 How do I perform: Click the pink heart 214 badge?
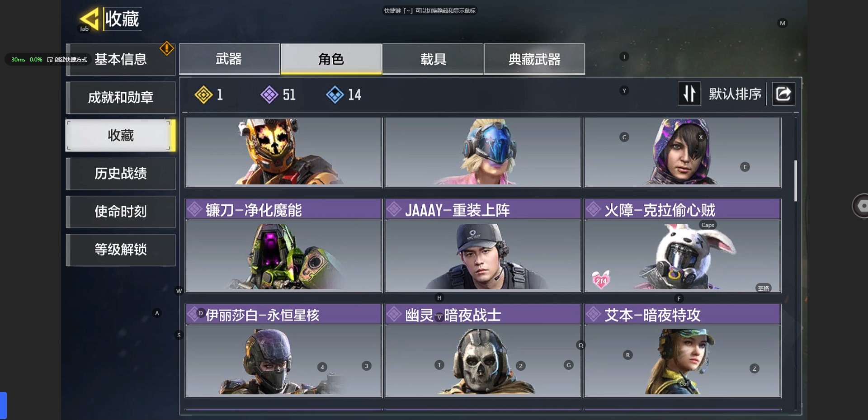coord(601,280)
